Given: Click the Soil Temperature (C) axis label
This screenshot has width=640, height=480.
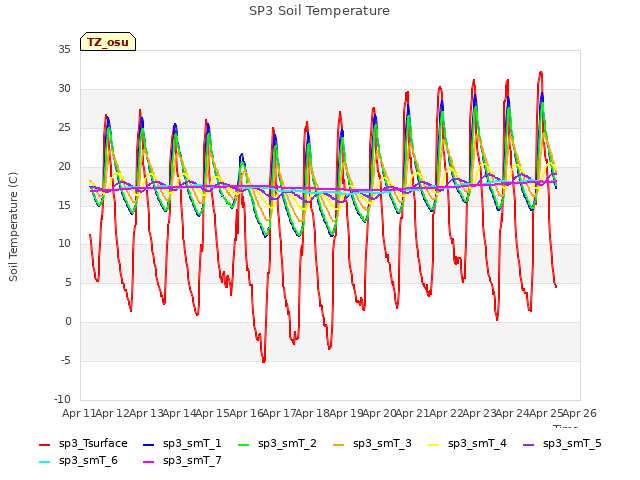Looking at the screenshot, I should 13,227.
